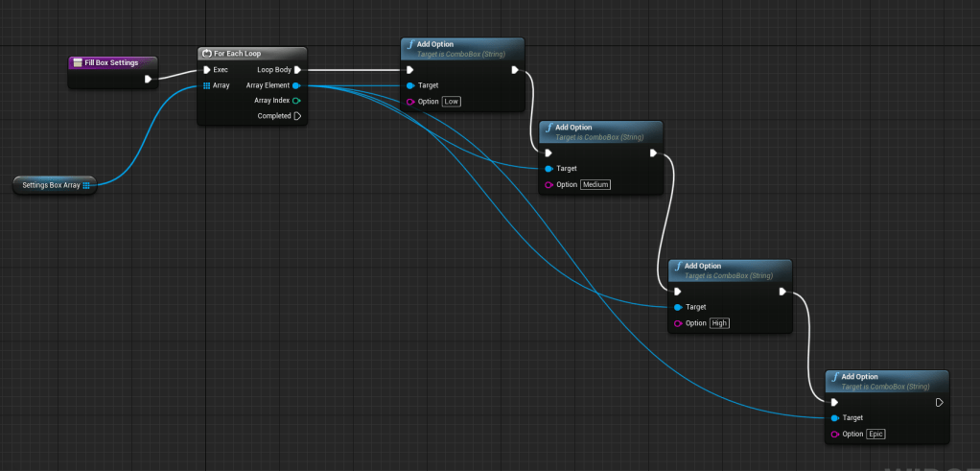This screenshot has width=980, height=471.
Task: Click Option pin on the Medium Add Option node
Action: point(548,184)
